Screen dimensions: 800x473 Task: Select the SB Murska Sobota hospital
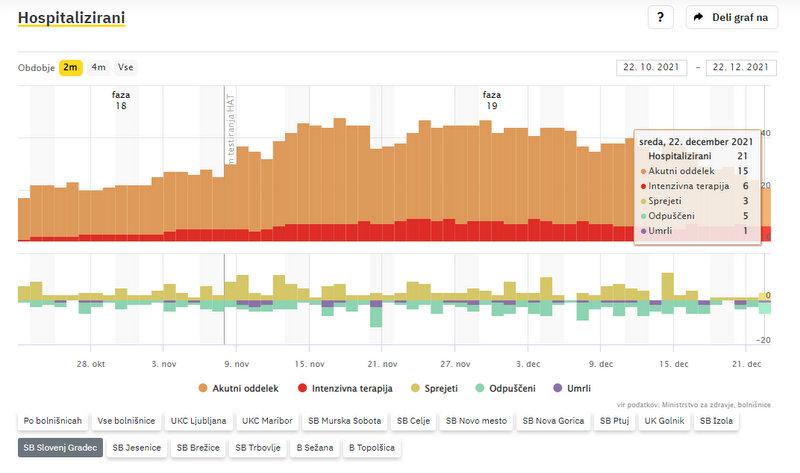coord(343,421)
